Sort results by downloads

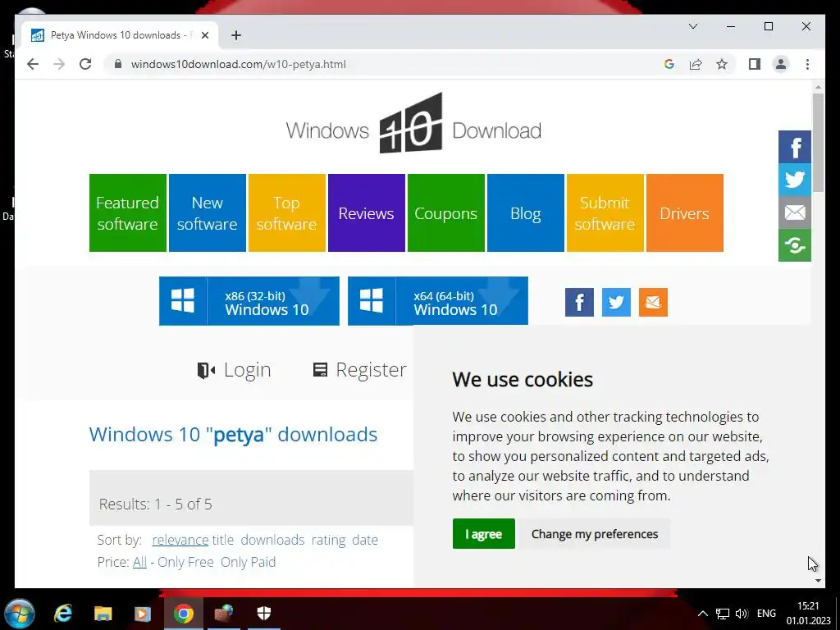(272, 540)
